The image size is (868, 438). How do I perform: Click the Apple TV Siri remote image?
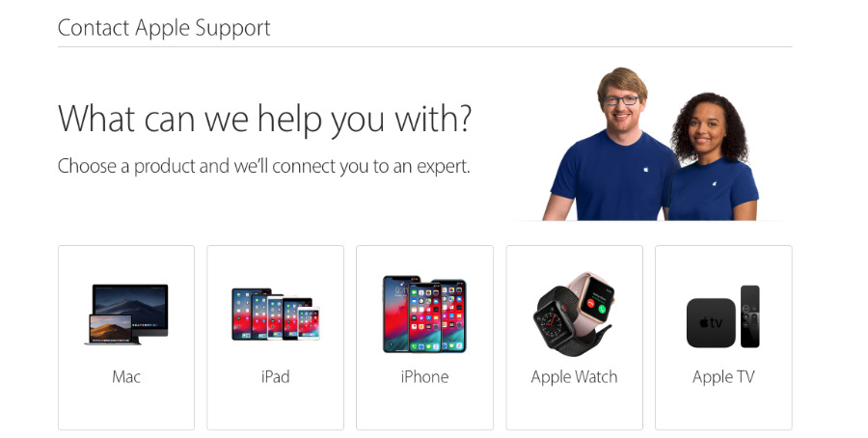pyautogui.click(x=750, y=316)
